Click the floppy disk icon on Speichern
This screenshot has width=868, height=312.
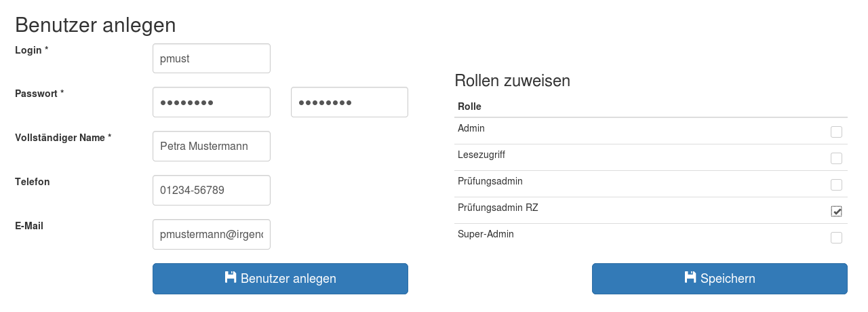690,277
